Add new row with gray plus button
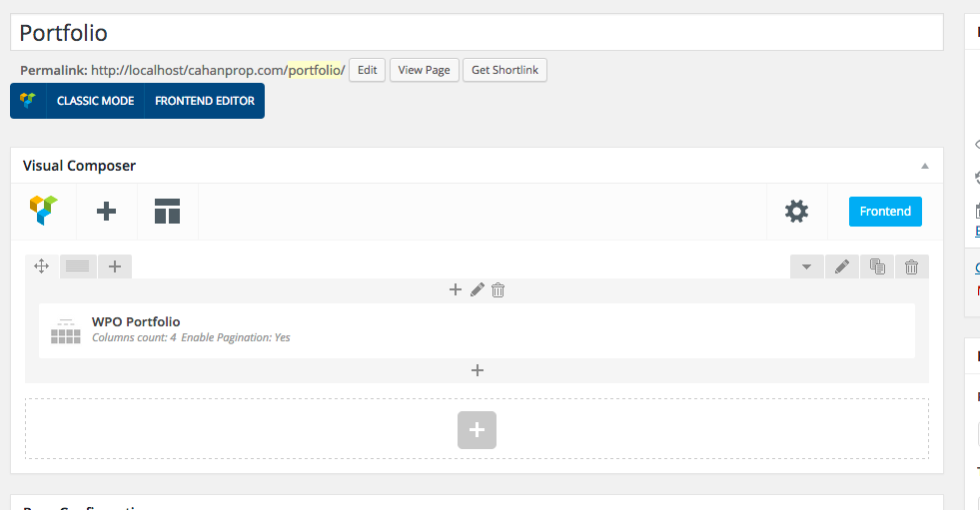 tap(477, 430)
